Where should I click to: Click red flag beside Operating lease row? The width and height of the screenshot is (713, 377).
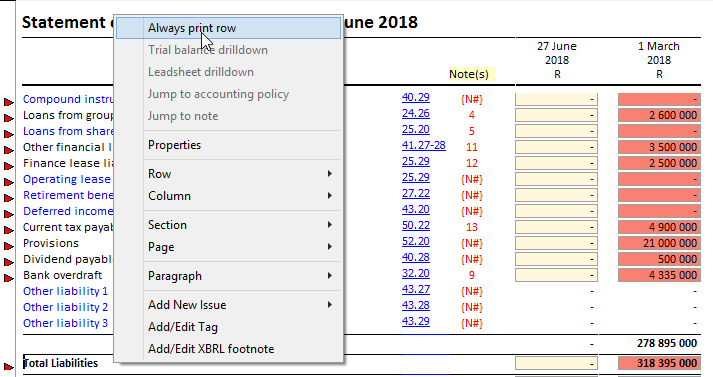tap(9, 182)
